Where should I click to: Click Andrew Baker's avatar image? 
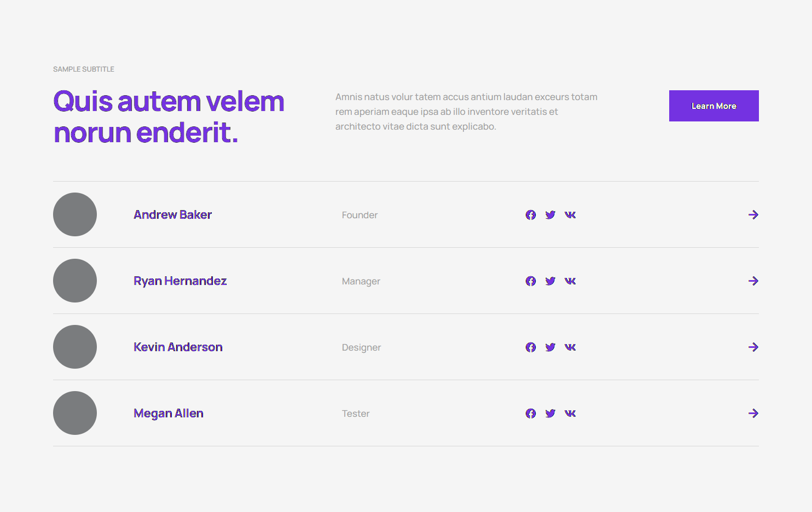pyautogui.click(x=75, y=214)
